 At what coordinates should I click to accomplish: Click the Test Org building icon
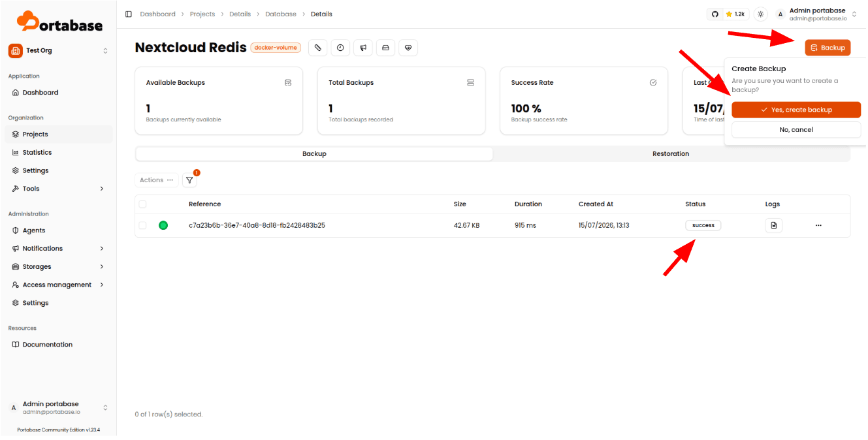click(16, 50)
